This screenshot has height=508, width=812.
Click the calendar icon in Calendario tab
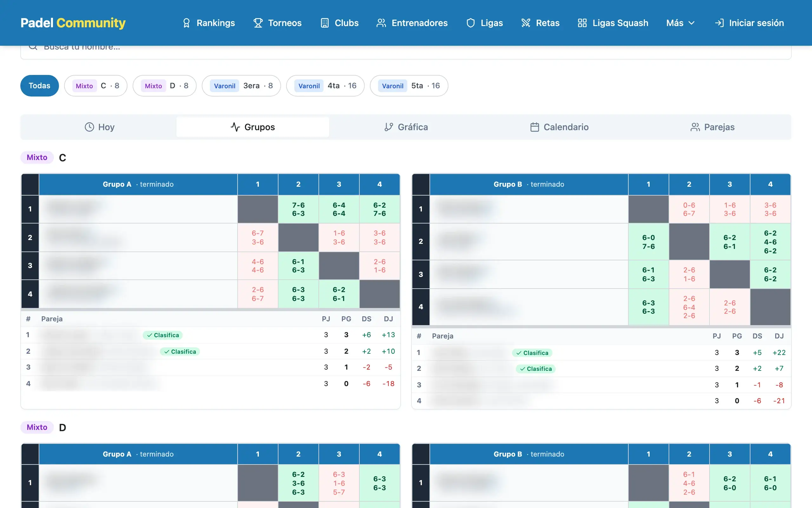point(534,127)
